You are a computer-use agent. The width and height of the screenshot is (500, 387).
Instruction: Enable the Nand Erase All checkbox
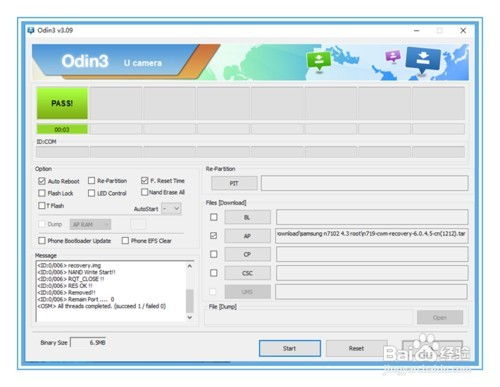click(144, 192)
